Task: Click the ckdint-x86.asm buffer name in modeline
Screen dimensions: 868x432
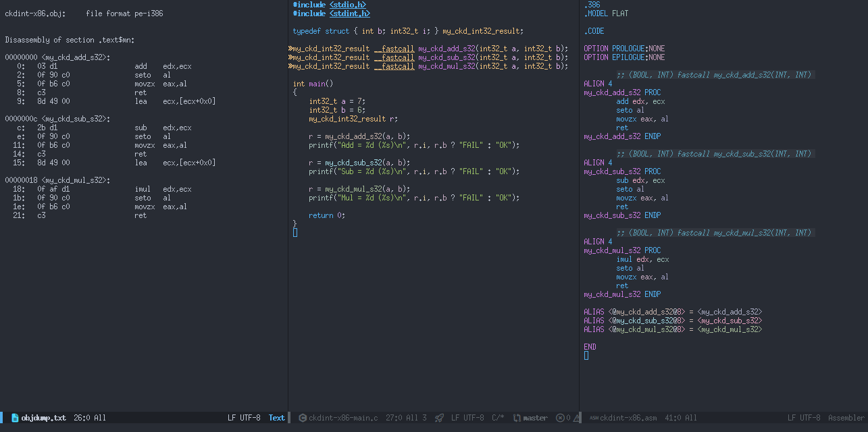Action: pos(628,418)
